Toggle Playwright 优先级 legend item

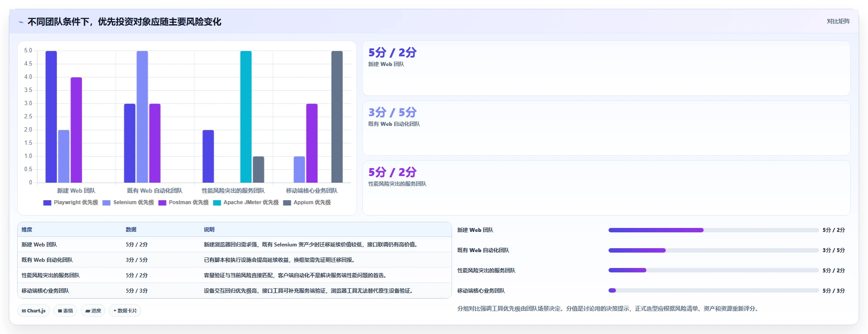click(70, 202)
